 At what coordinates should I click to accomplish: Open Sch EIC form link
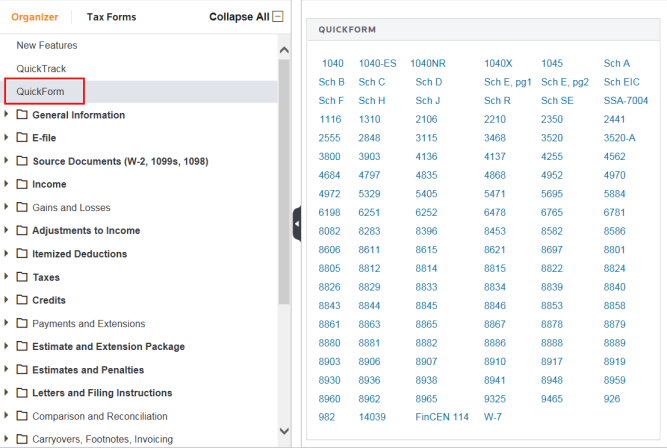(621, 82)
